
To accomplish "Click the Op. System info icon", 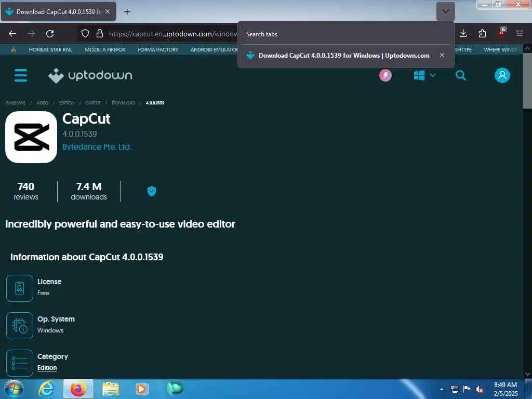I will point(20,326).
